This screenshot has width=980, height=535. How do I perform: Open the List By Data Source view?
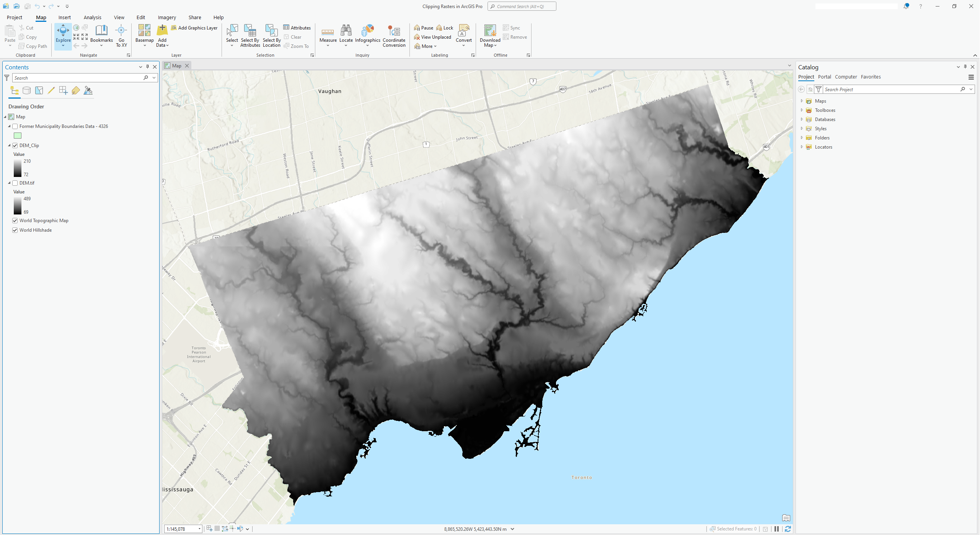26,90
